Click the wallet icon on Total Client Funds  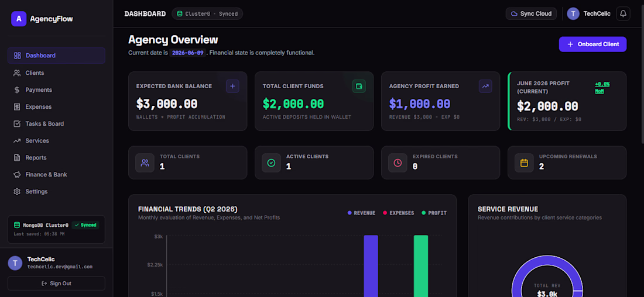click(359, 86)
